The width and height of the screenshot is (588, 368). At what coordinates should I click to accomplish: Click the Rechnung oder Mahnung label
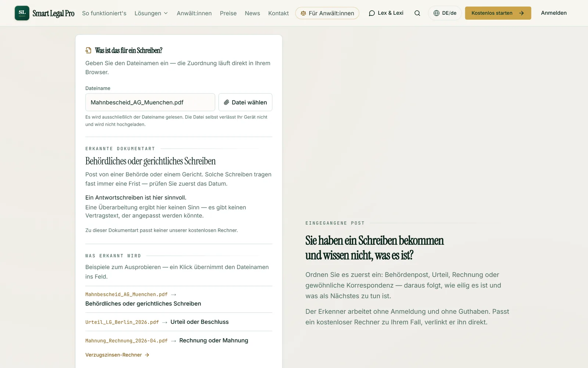[x=214, y=340]
